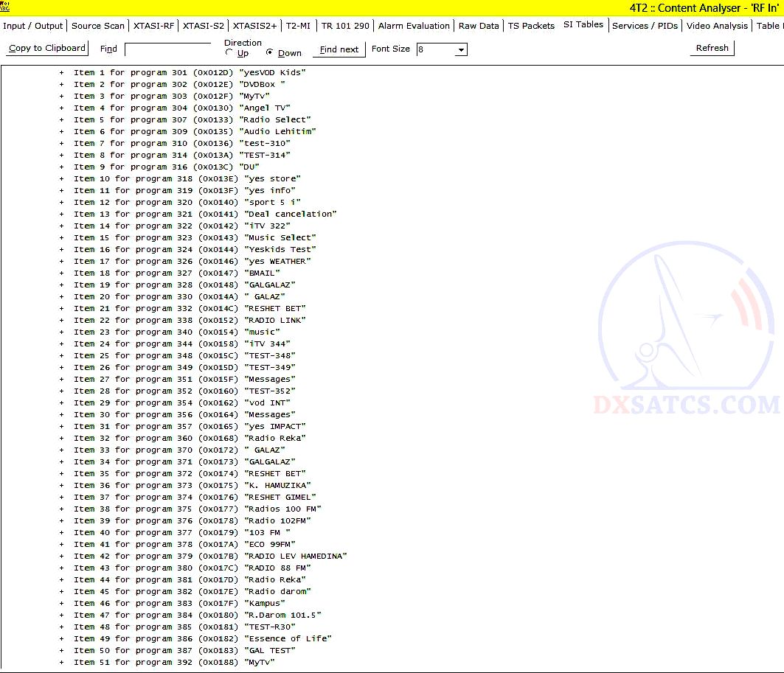
Task: Open the Font Size dropdown
Action: pos(461,49)
